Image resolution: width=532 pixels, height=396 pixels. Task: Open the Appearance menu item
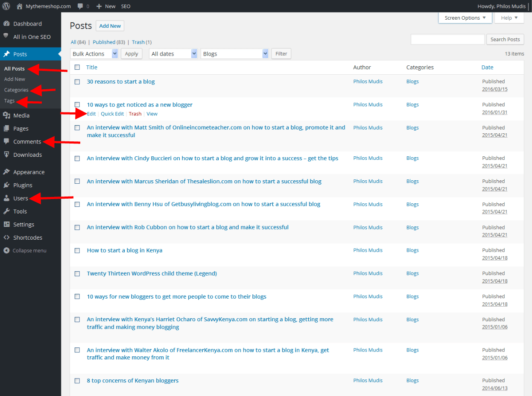(x=29, y=172)
